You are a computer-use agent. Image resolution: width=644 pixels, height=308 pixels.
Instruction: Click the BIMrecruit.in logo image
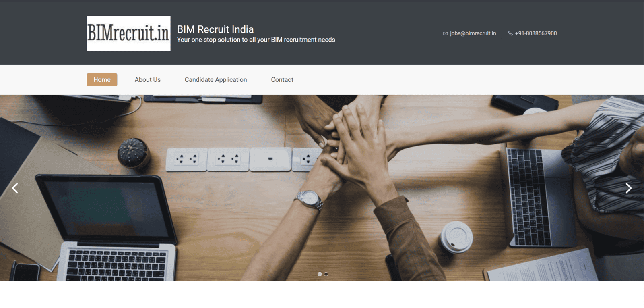point(128,33)
